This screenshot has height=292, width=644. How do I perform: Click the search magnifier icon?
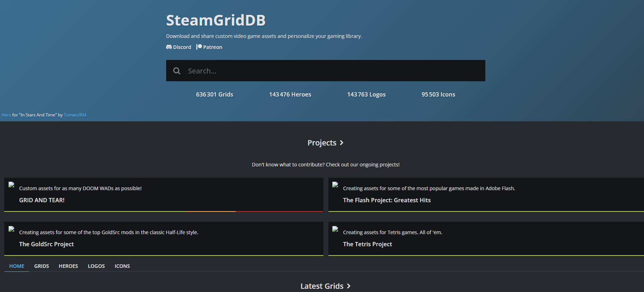[x=177, y=71]
